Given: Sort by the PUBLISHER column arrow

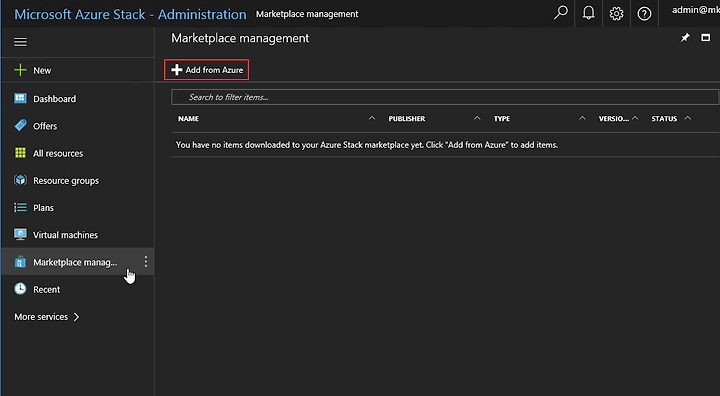Looking at the screenshot, I should click(477, 118).
